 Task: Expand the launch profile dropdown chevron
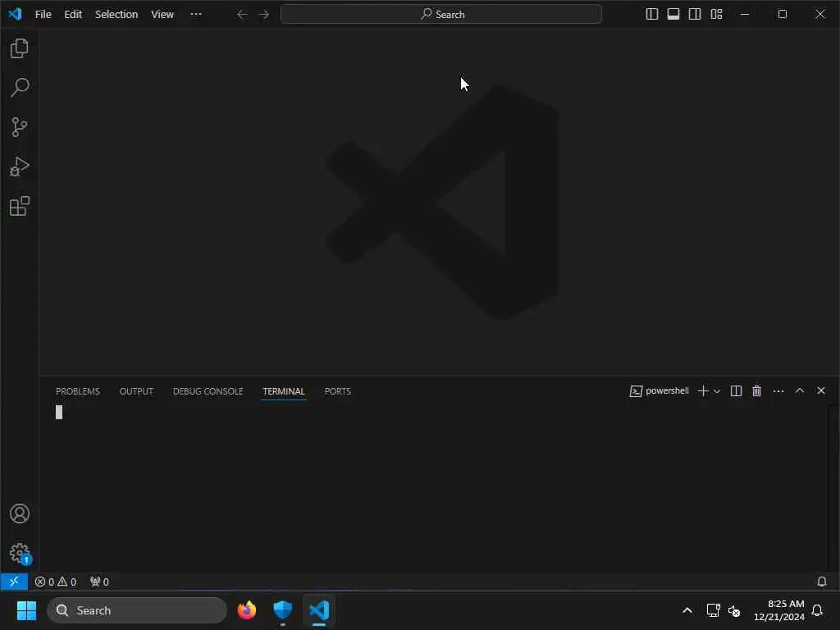[x=717, y=391]
